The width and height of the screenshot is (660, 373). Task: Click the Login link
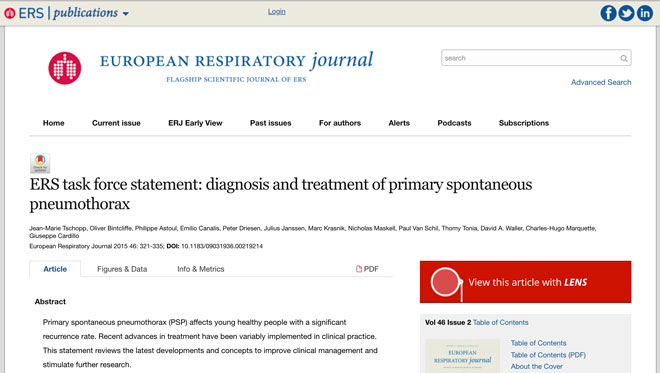[x=277, y=11]
